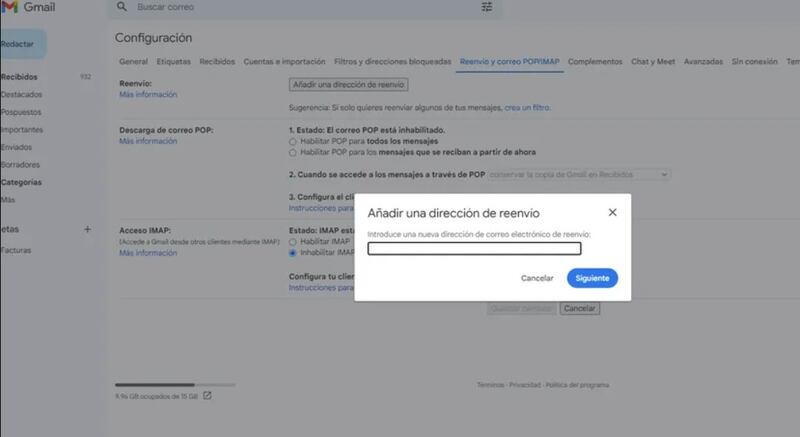Viewport: 800px width, 437px height.
Task: Click the search magnifier icon
Action: pos(121,7)
